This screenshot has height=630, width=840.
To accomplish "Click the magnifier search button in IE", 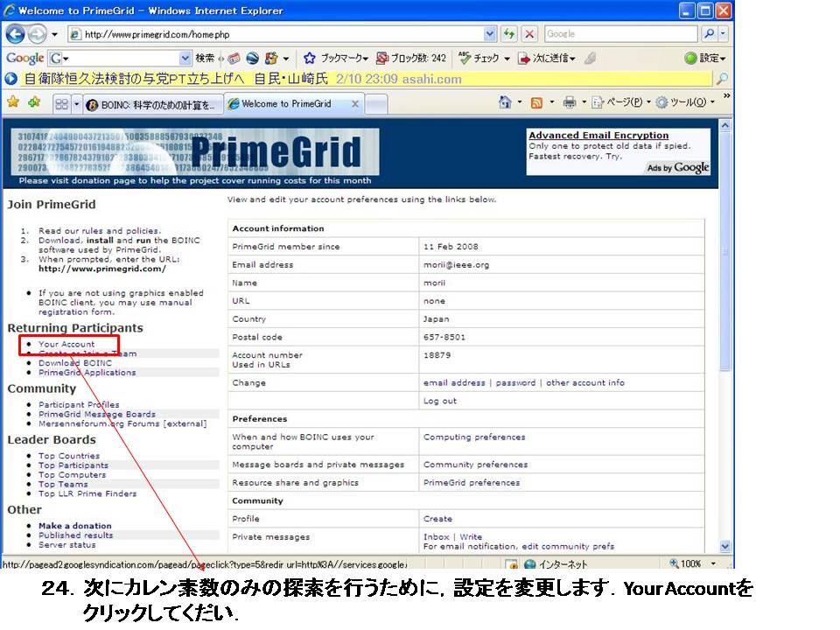I will [x=709, y=34].
